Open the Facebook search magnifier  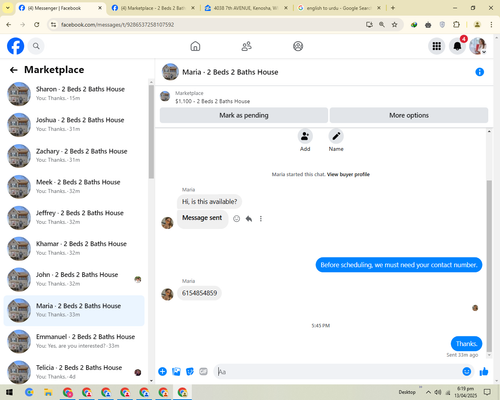click(x=36, y=46)
